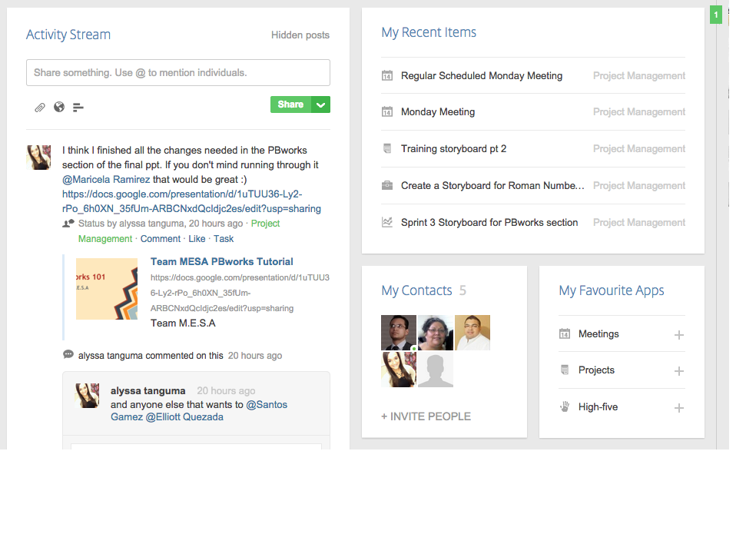Open Regular Scheduled Monday Meeting item
Image resolution: width=756 pixels, height=544 pixels.
pos(481,76)
